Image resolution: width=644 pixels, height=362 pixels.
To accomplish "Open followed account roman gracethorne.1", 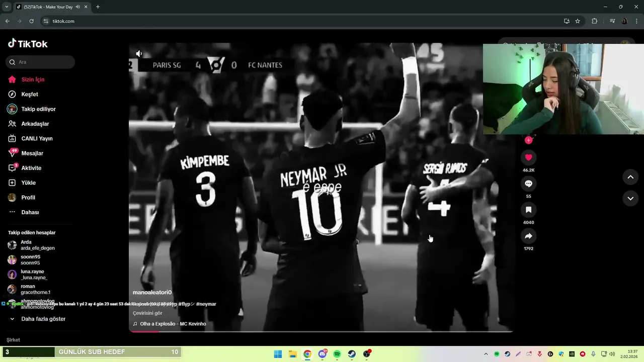I will tap(29, 289).
